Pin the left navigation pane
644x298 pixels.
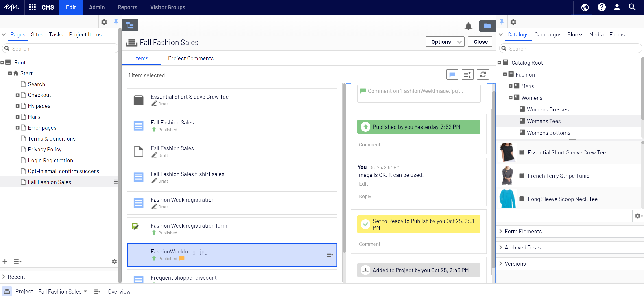(116, 22)
